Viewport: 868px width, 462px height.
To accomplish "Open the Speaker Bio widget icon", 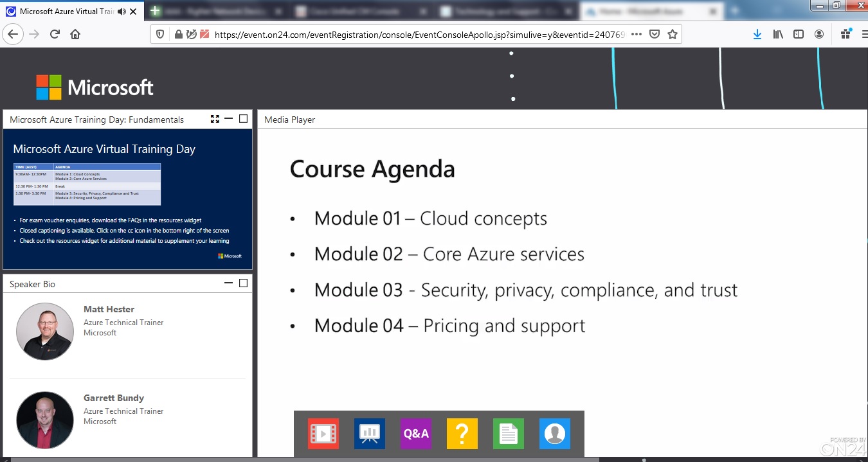I will coord(554,434).
